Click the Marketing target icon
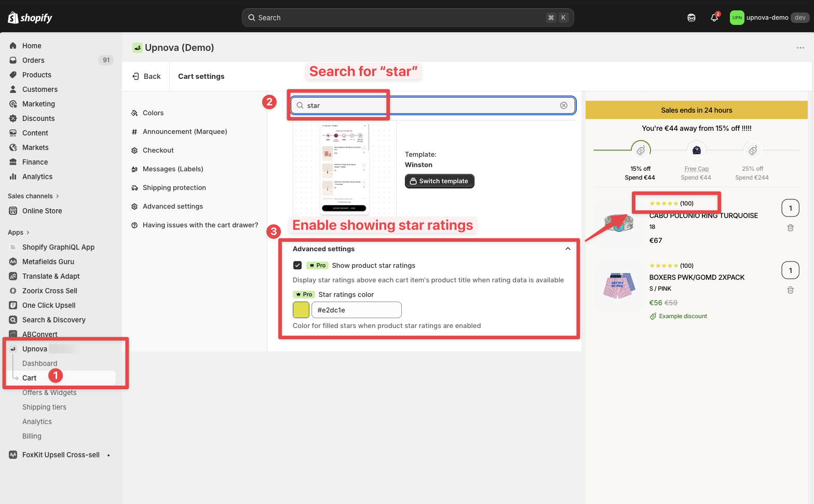 click(13, 104)
